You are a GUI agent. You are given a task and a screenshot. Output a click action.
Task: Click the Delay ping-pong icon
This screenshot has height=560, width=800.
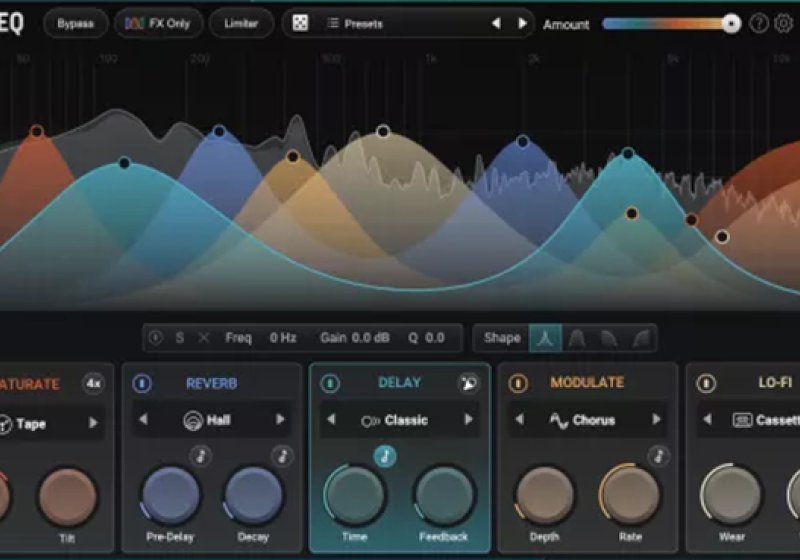point(468,383)
